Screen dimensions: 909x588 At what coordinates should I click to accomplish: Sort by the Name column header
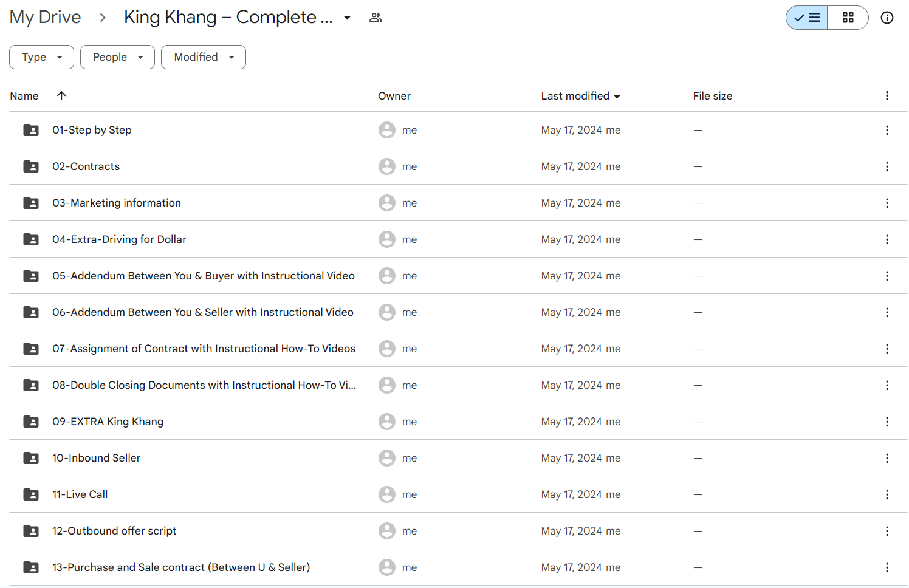(x=24, y=96)
